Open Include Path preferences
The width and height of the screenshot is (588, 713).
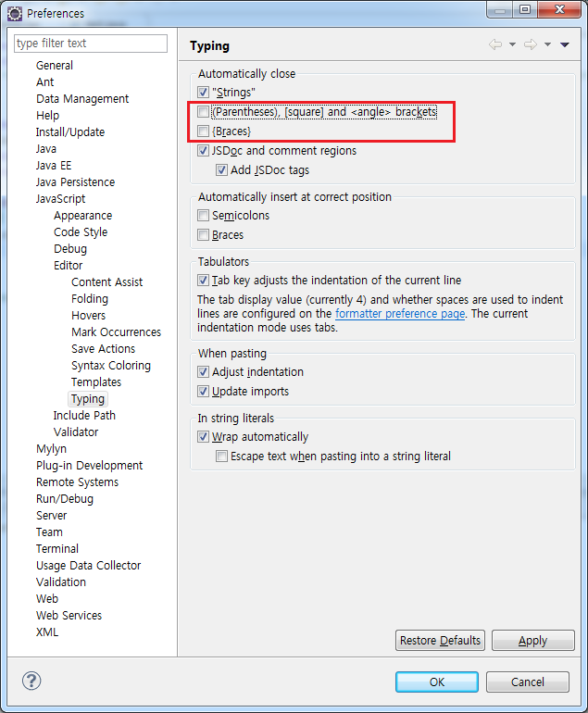(x=84, y=416)
